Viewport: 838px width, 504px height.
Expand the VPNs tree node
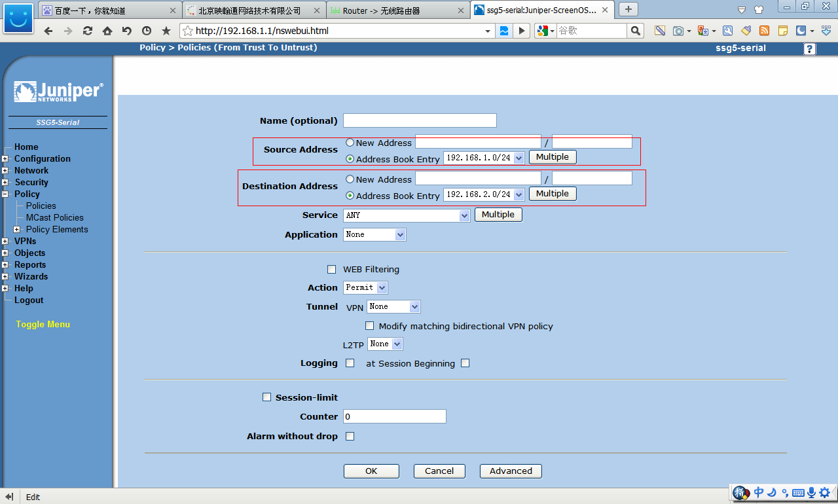(x=5, y=242)
